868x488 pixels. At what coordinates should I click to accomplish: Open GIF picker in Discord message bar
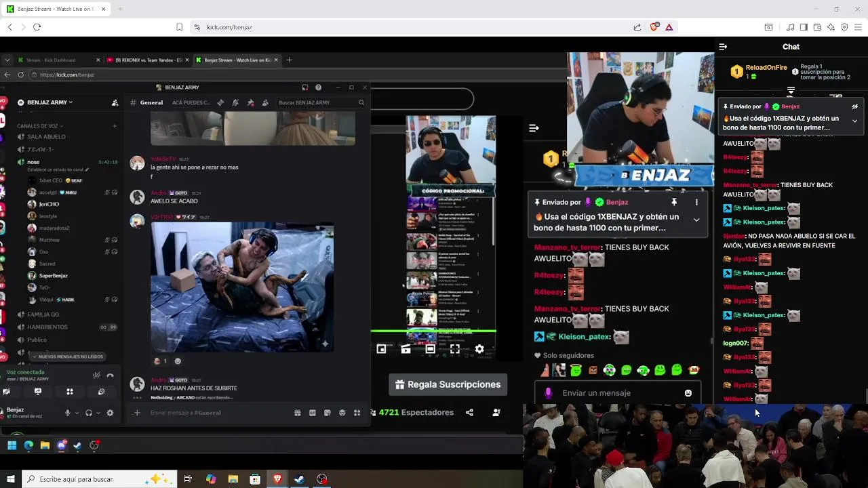point(312,413)
